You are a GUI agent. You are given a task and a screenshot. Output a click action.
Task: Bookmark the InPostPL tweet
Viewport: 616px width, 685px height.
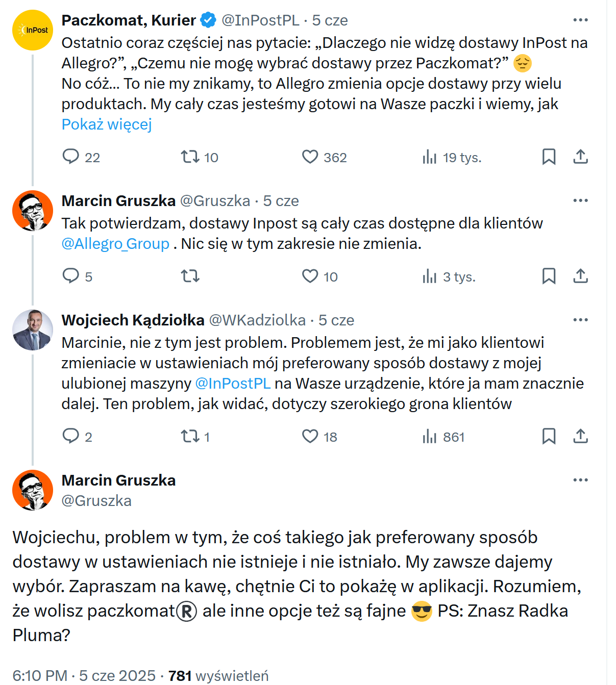click(x=549, y=157)
